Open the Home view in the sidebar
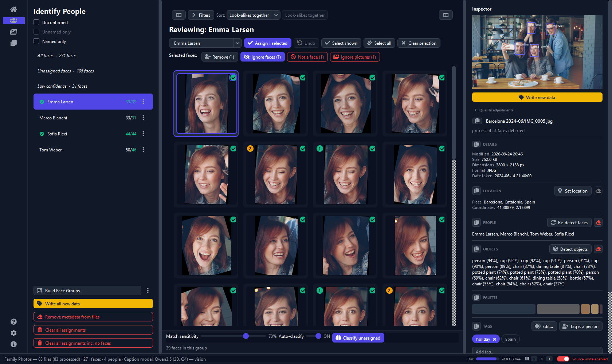The height and width of the screenshot is (364, 612). pos(13,9)
